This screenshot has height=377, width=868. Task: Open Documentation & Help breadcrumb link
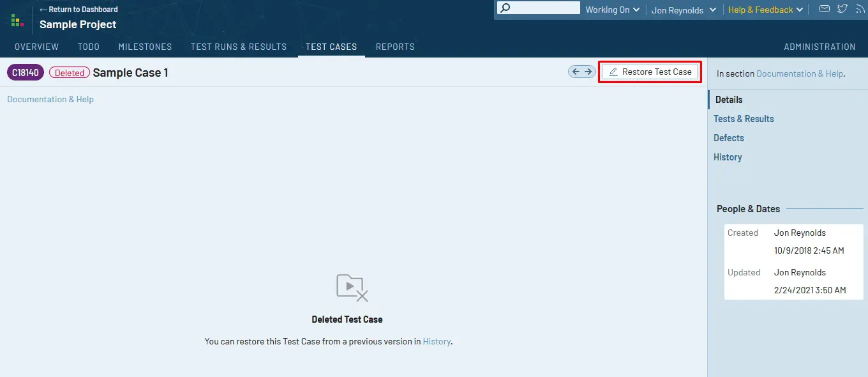pos(50,99)
